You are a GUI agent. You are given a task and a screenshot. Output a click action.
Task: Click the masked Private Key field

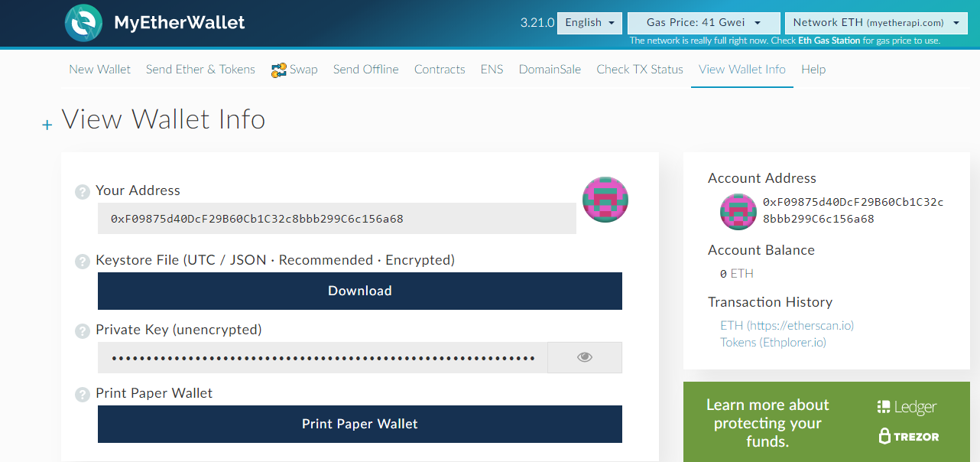point(323,357)
